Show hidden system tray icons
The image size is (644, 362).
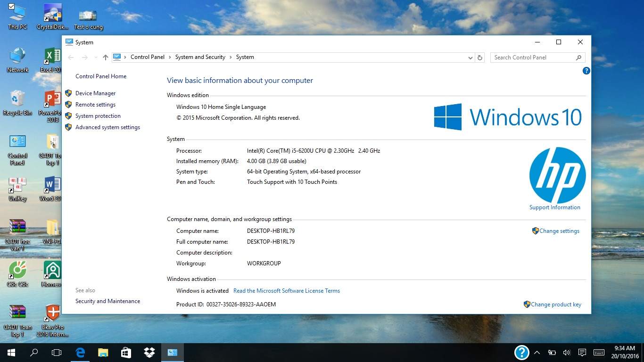(x=537, y=352)
